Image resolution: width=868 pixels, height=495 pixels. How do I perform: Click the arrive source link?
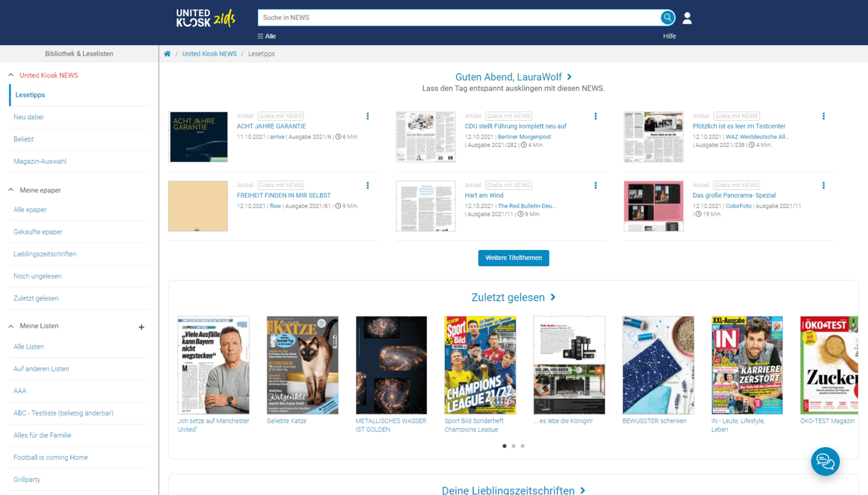277,136
